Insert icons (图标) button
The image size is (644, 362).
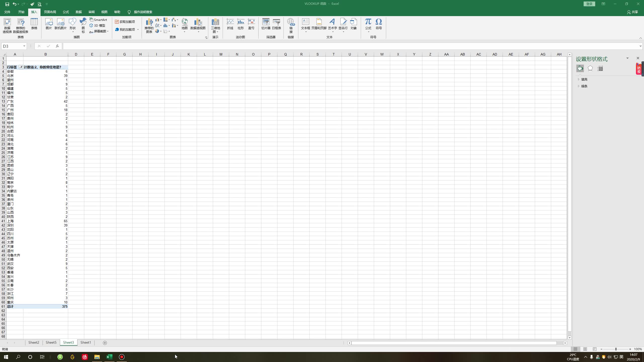point(83,26)
